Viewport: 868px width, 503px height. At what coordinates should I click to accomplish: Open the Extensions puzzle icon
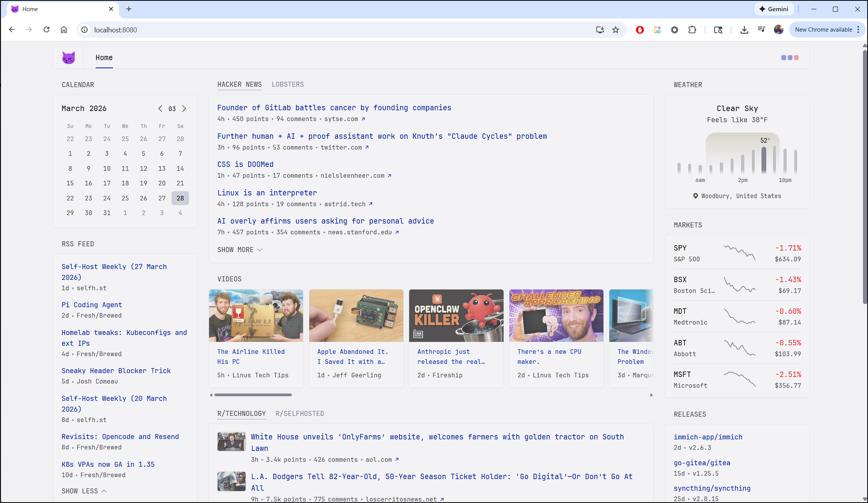tap(692, 30)
